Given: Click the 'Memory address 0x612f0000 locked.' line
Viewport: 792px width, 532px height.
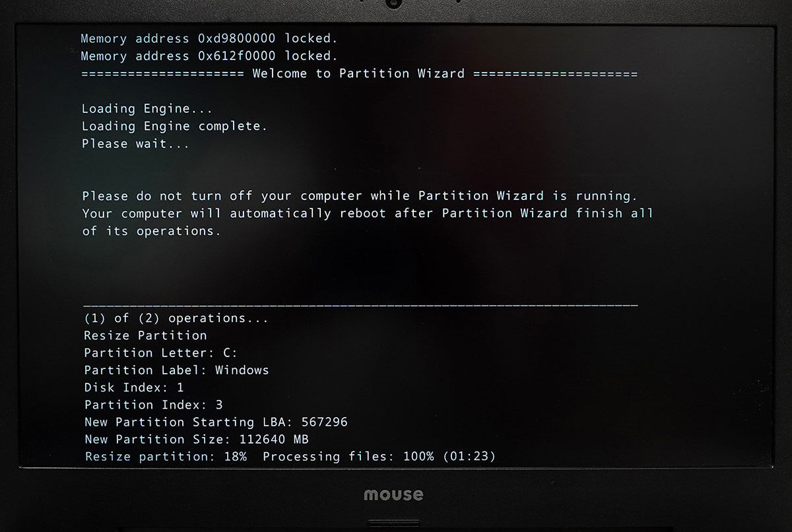Looking at the screenshot, I should pos(209,56).
